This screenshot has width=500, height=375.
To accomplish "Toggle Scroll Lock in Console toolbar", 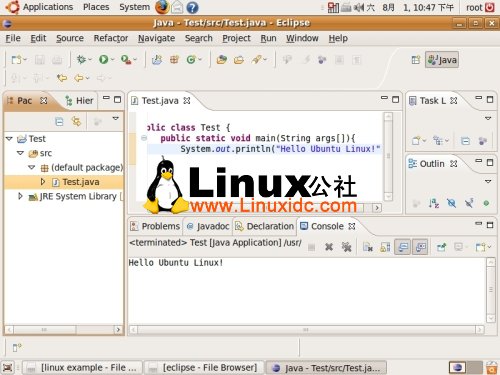I will click(385, 247).
